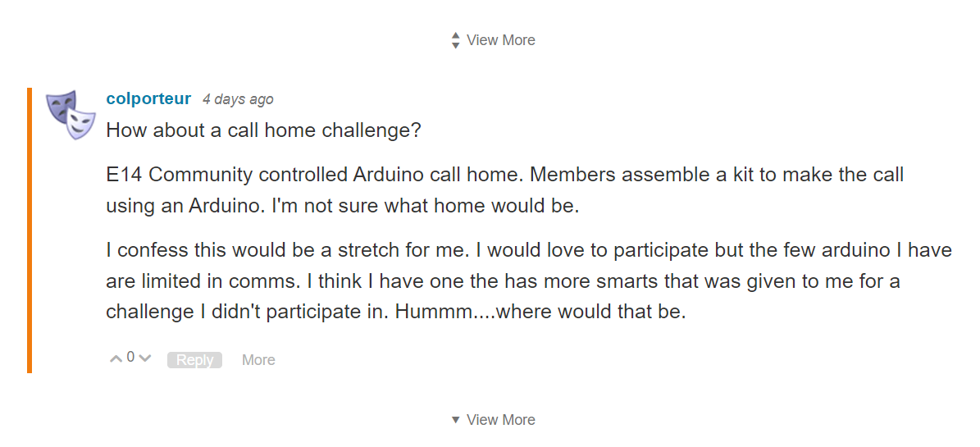Viewport: 980px width, 447px height.
Task: Click the line 'How about a call home challenge?'
Action: pyautogui.click(x=263, y=131)
